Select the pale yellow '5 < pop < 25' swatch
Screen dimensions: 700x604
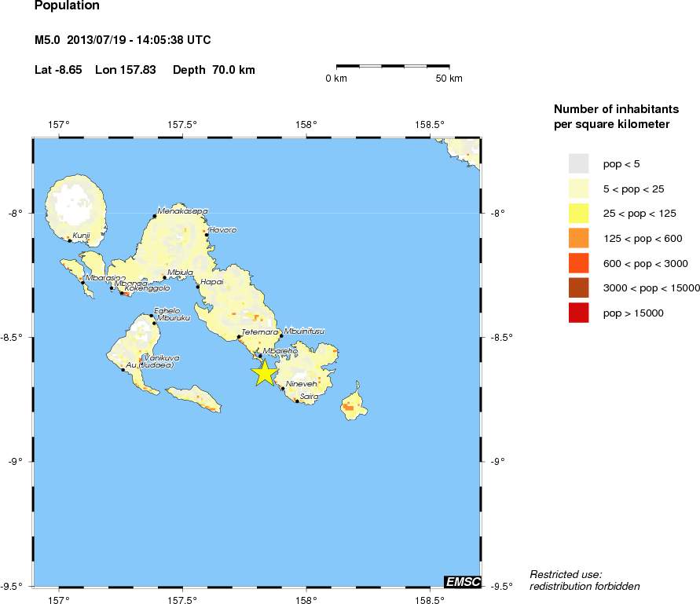(578, 189)
